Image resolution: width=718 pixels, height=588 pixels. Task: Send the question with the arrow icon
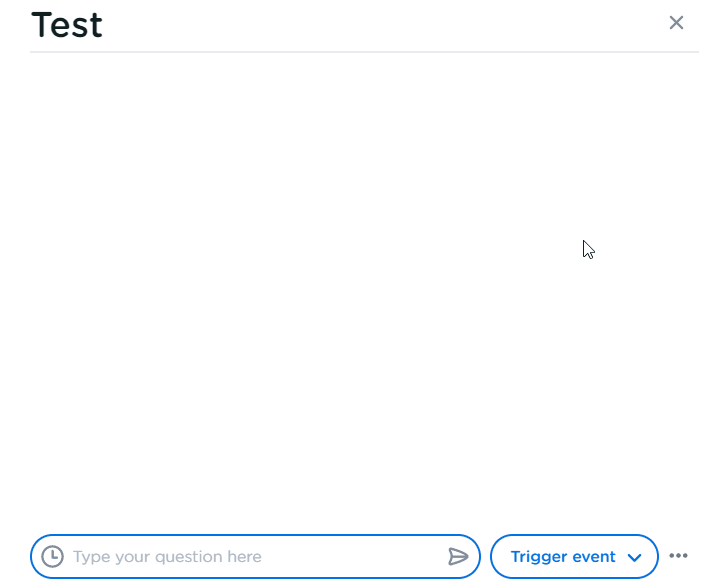(x=458, y=557)
